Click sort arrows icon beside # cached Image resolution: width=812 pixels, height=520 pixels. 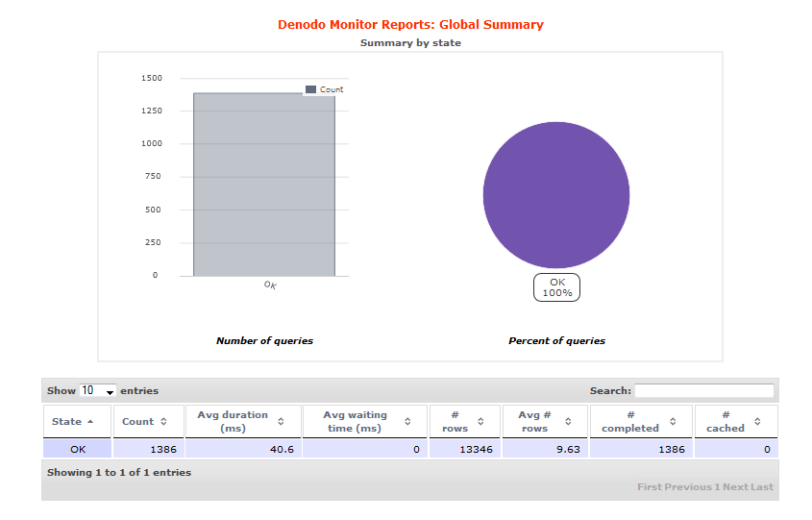click(757, 422)
